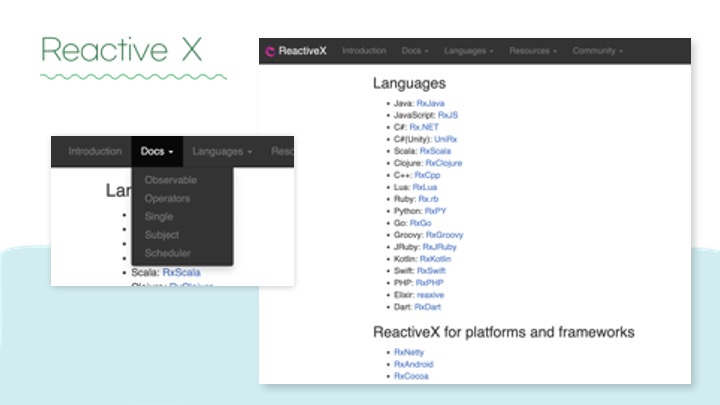Select Operators from the Docs menu
The image size is (720, 405).
167,198
